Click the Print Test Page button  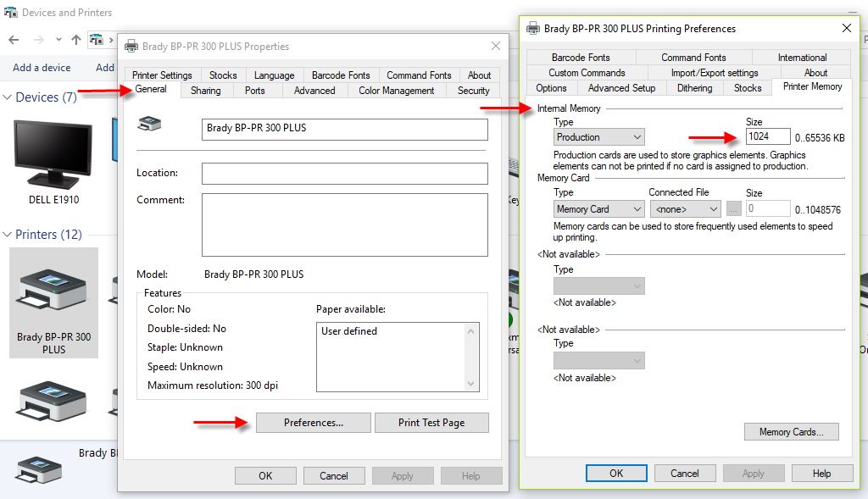click(x=431, y=423)
